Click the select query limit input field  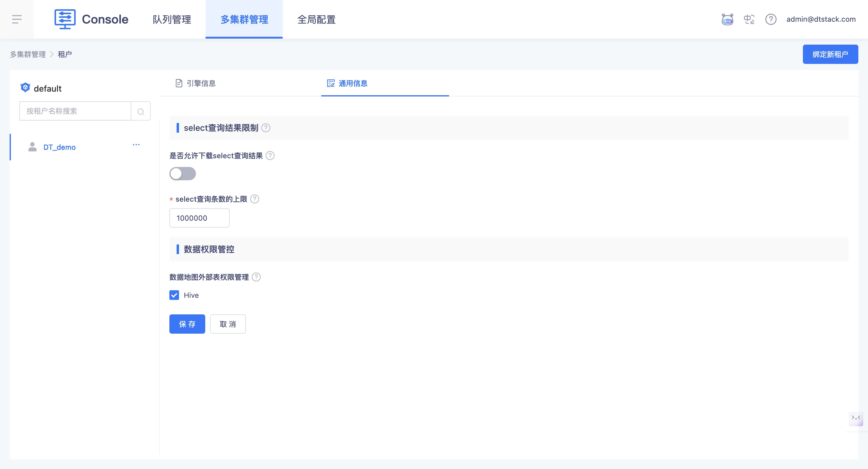point(199,218)
